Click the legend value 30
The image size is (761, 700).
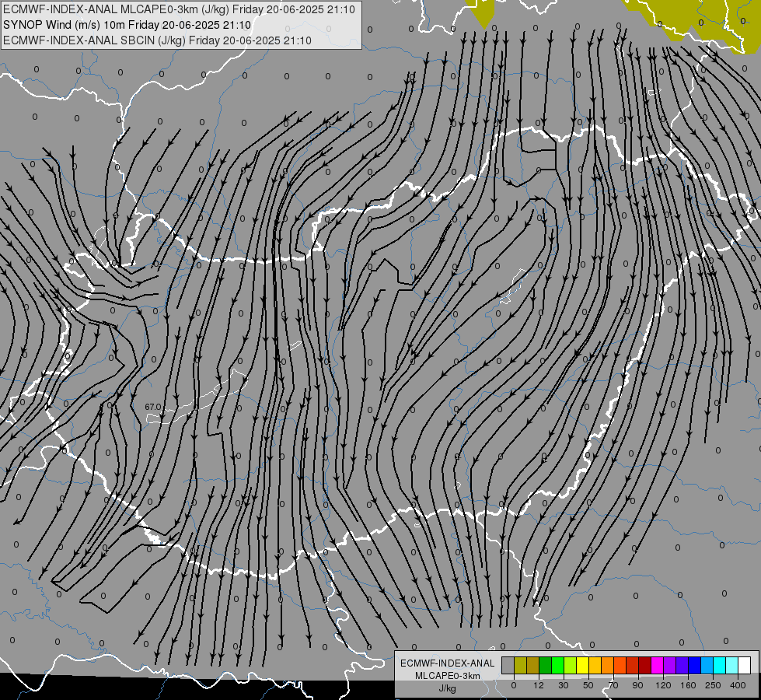(564, 685)
